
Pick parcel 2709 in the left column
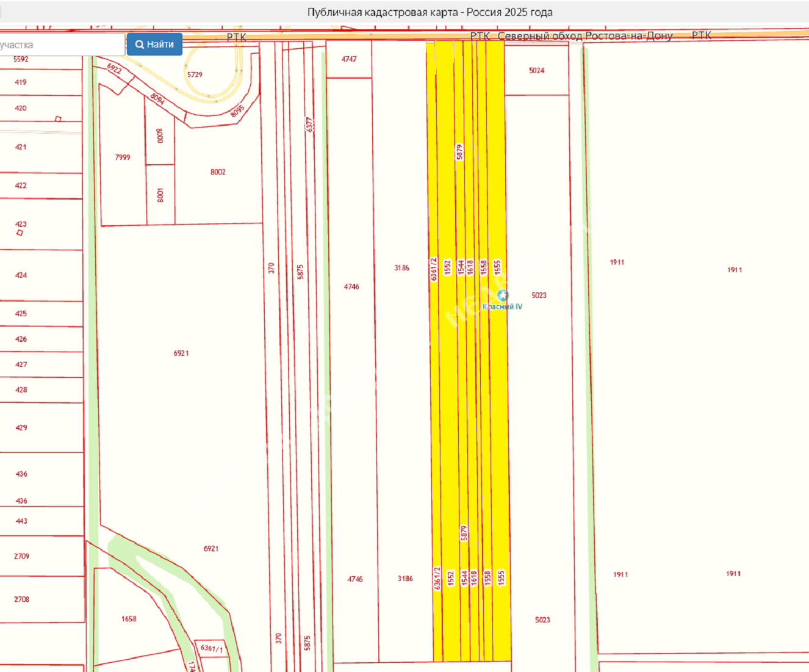pyautogui.click(x=21, y=557)
